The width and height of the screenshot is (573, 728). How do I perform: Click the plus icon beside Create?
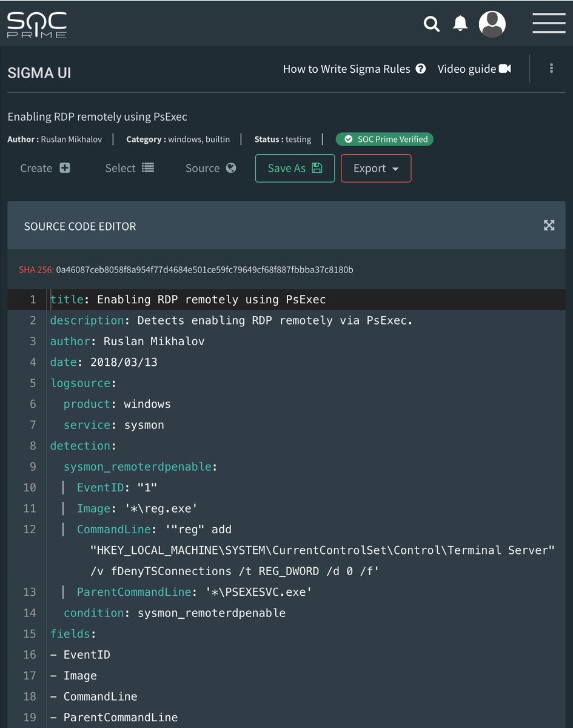pyautogui.click(x=65, y=168)
